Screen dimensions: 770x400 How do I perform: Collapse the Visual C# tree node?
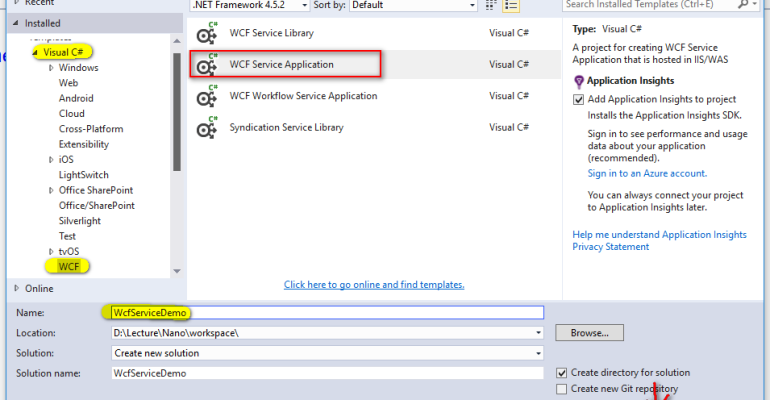pyautogui.click(x=35, y=52)
